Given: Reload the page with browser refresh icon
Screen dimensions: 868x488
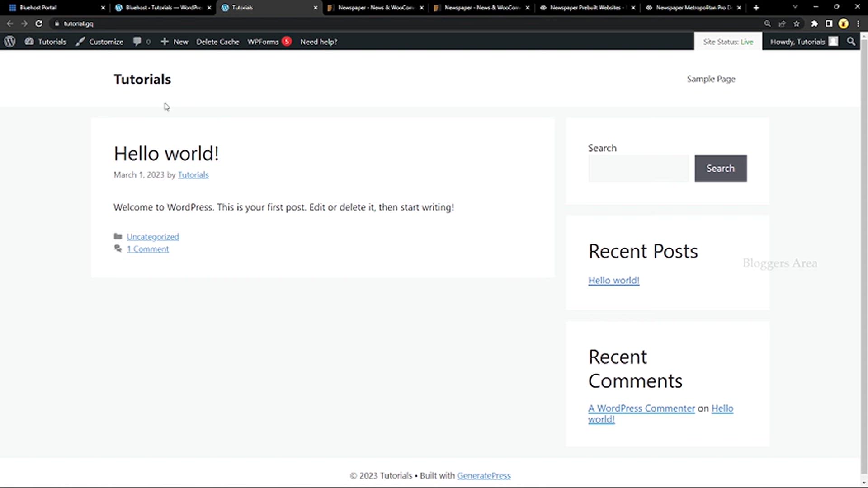Looking at the screenshot, I should (39, 23).
